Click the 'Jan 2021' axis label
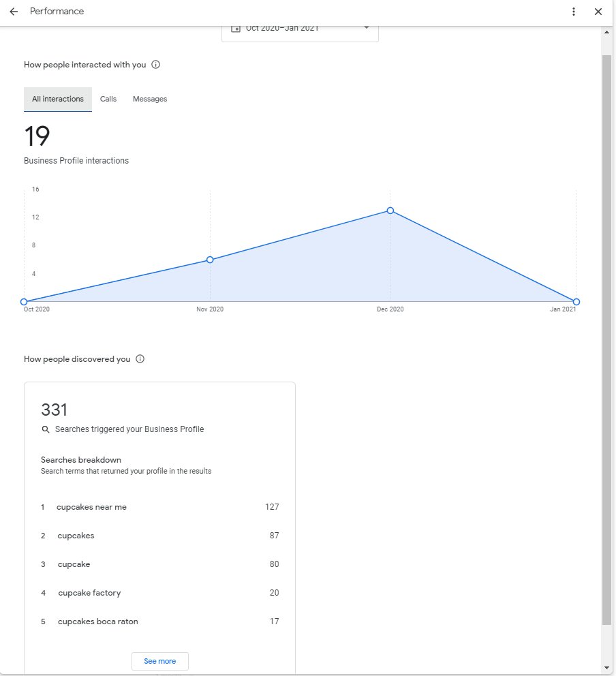The width and height of the screenshot is (616, 676). point(563,309)
